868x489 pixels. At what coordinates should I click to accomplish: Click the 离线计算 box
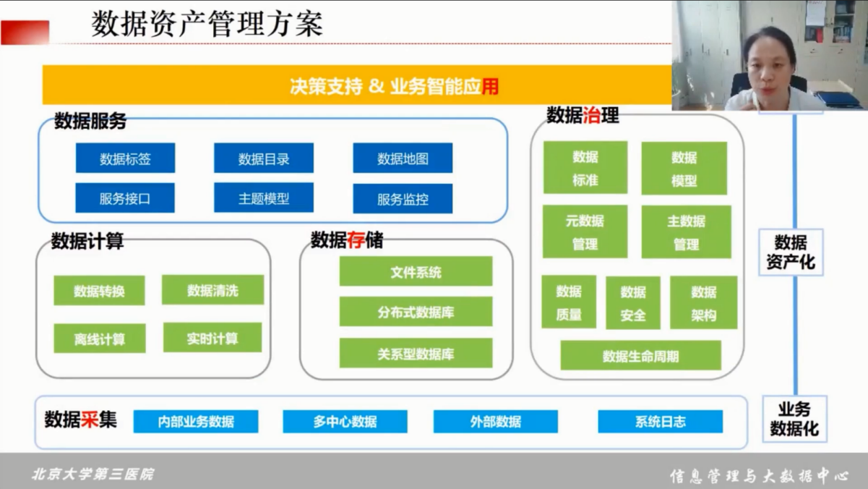click(99, 339)
